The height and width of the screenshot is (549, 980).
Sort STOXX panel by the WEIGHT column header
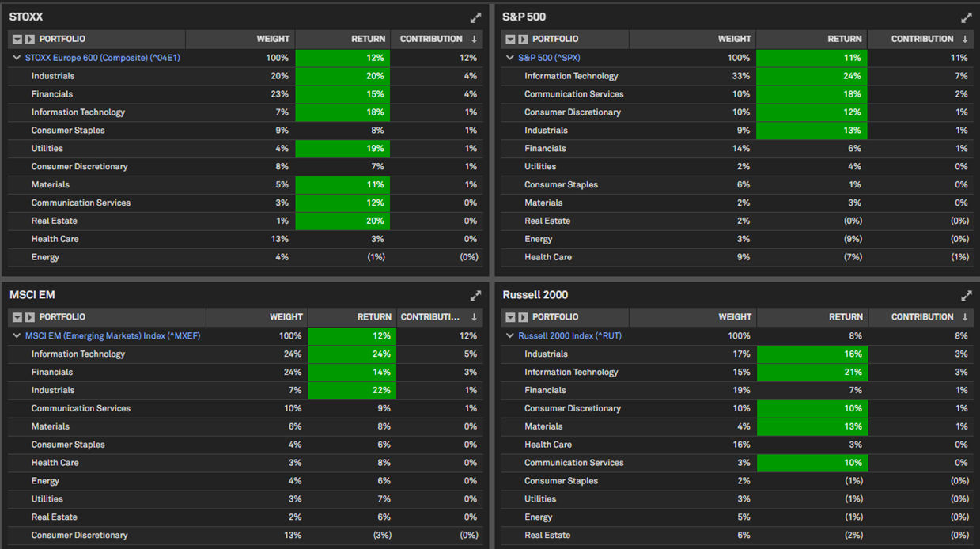coord(240,39)
